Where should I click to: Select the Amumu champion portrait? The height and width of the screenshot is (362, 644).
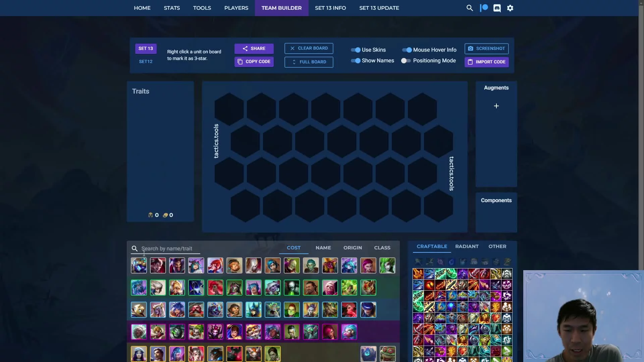click(x=139, y=265)
